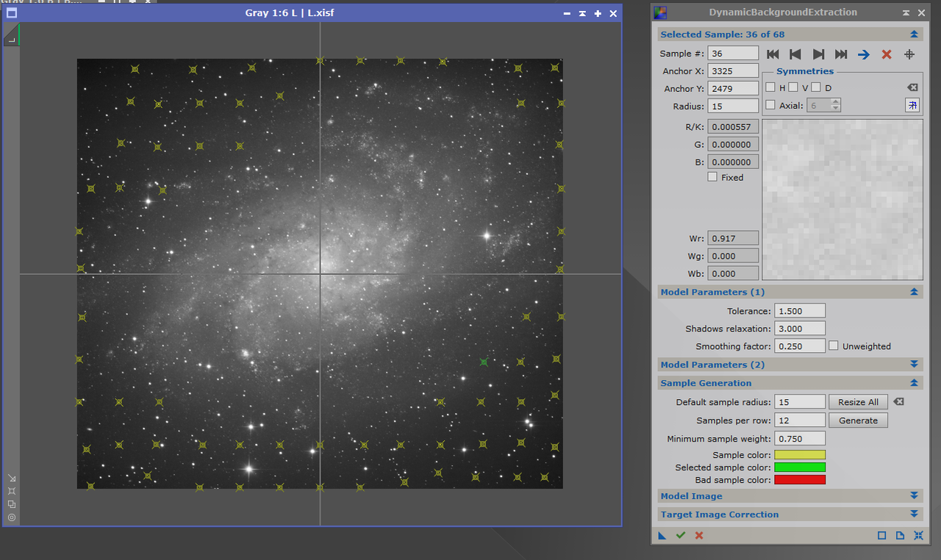This screenshot has height=560, width=941.
Task: Edit the Tolerance value field
Action: (800, 310)
